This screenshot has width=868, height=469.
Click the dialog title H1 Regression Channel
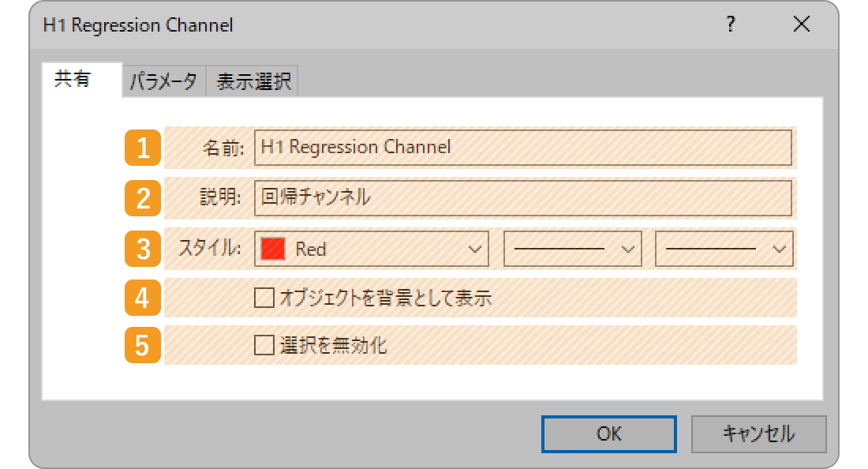138,25
